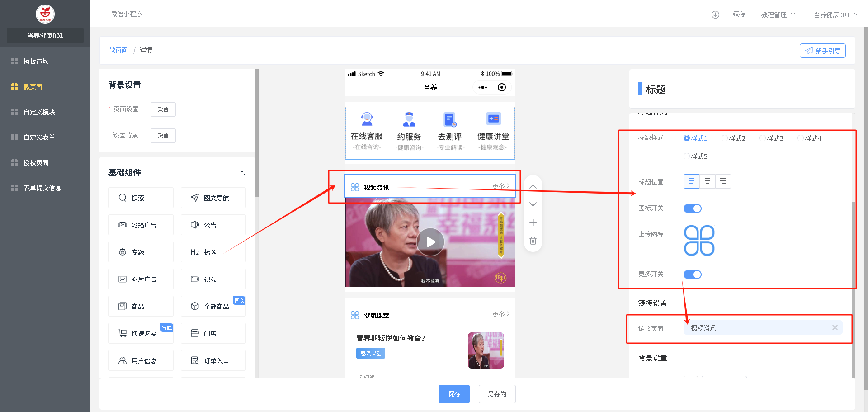Collapse the 基础组件 section

pos(242,173)
